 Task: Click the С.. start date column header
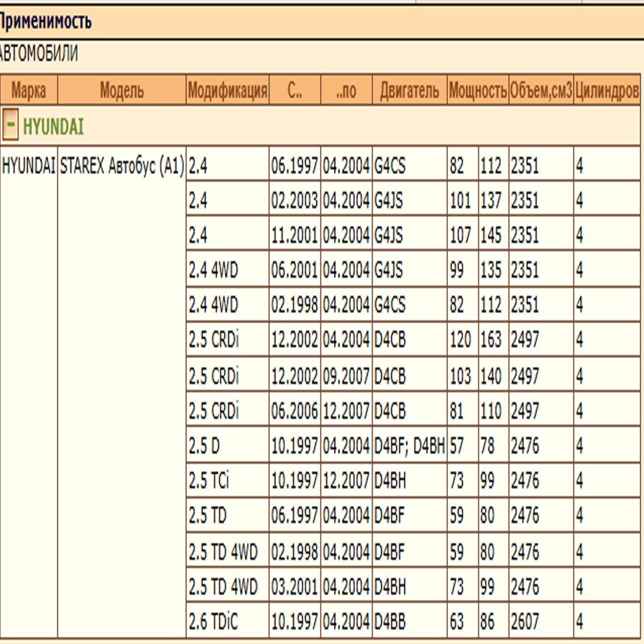pos(295,90)
